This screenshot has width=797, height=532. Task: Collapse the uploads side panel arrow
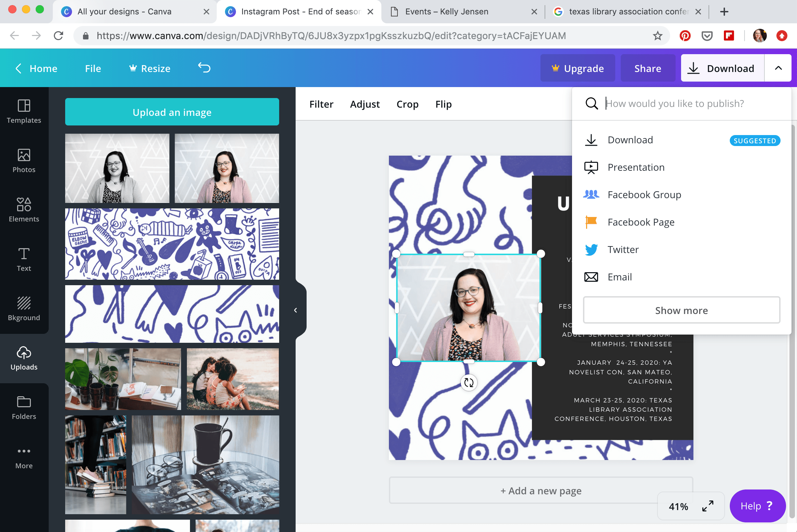[x=296, y=310]
